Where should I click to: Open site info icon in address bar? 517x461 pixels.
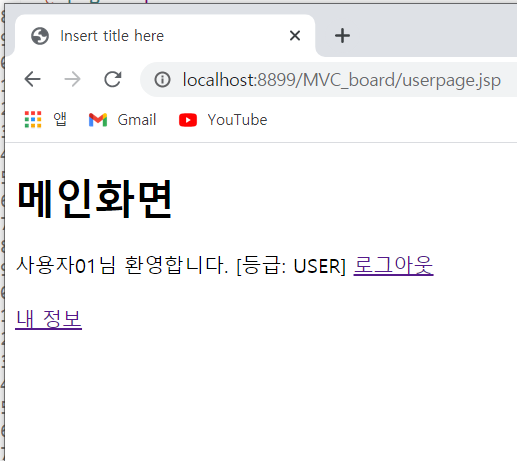click(x=162, y=80)
